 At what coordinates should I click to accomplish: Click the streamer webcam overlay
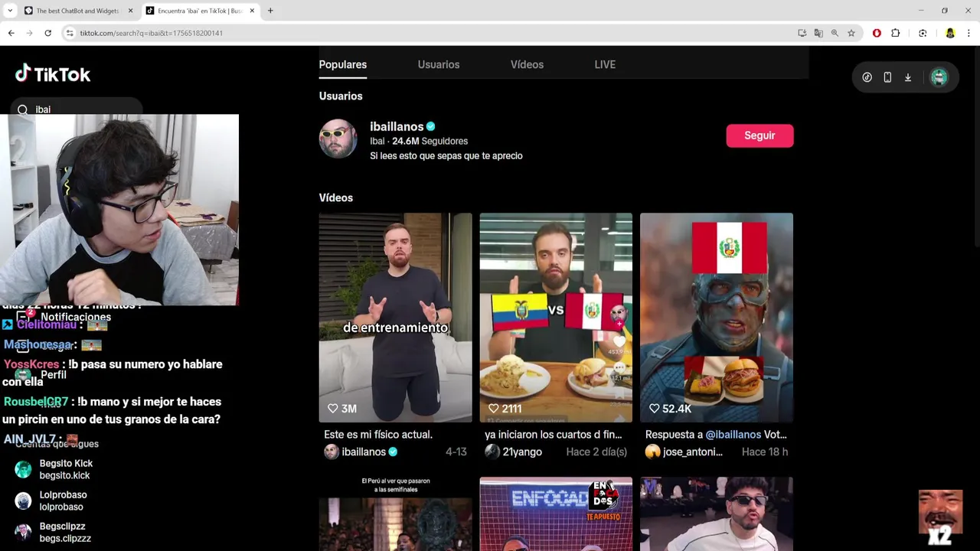(x=120, y=210)
